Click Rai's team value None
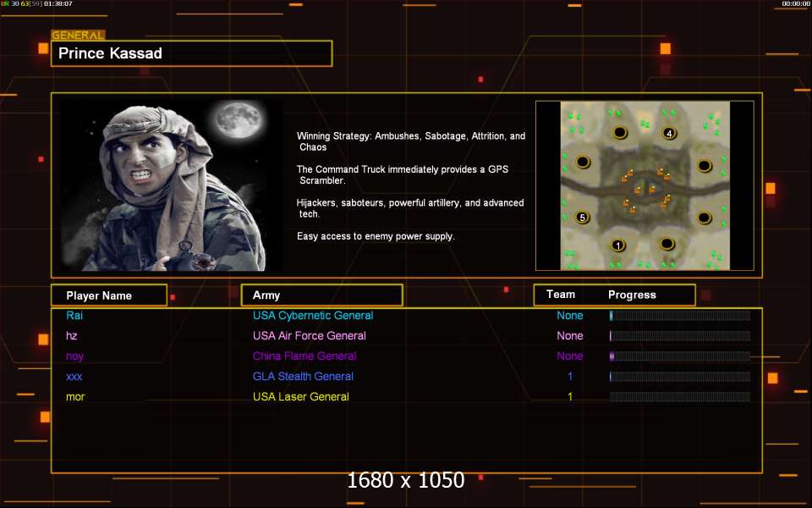812x508 pixels. point(569,315)
